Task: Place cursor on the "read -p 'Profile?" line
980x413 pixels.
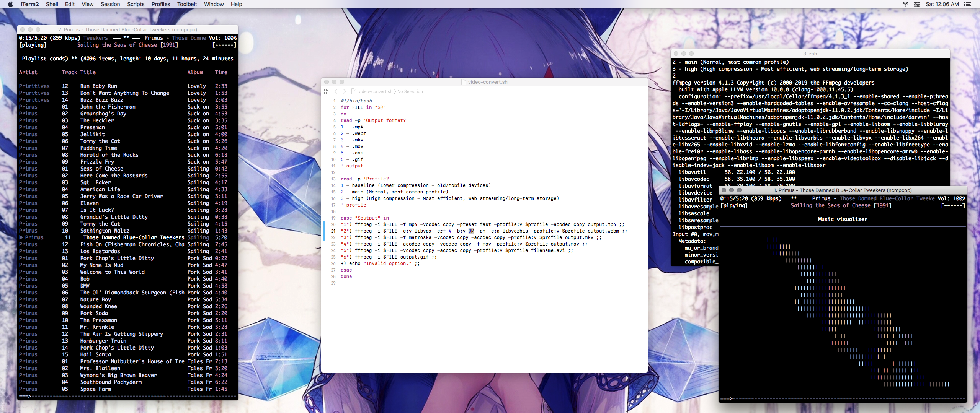Action: click(x=365, y=179)
